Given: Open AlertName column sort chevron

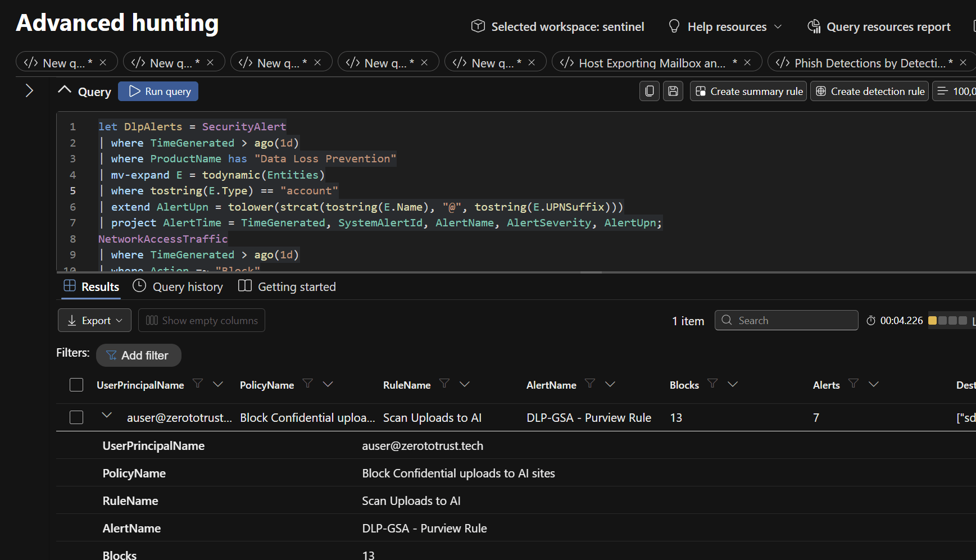Looking at the screenshot, I should coord(610,384).
